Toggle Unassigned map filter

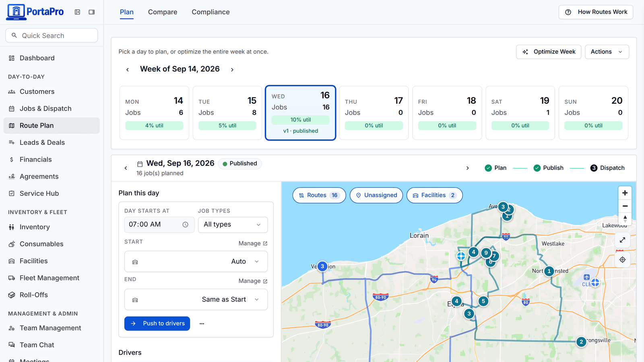pyautogui.click(x=376, y=195)
